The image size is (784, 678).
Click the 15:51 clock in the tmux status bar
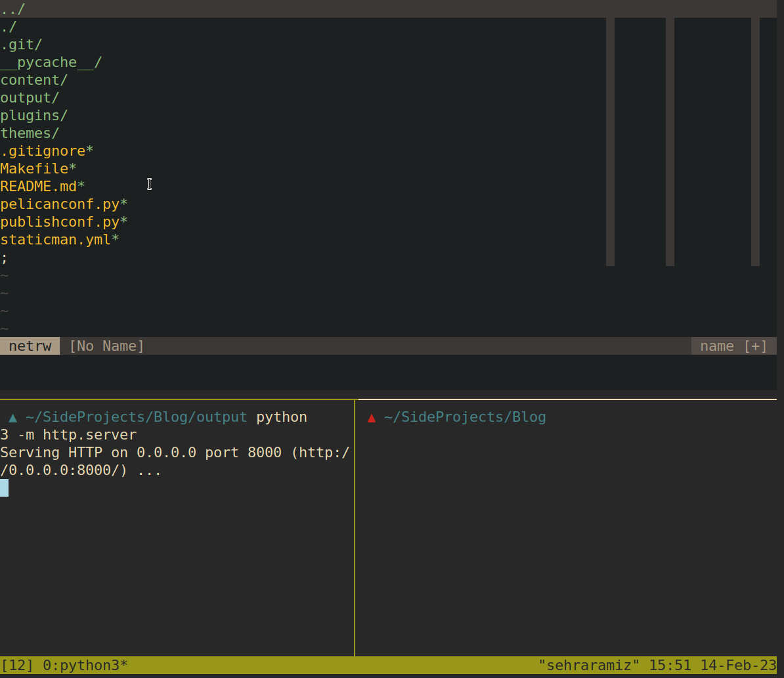672,665
